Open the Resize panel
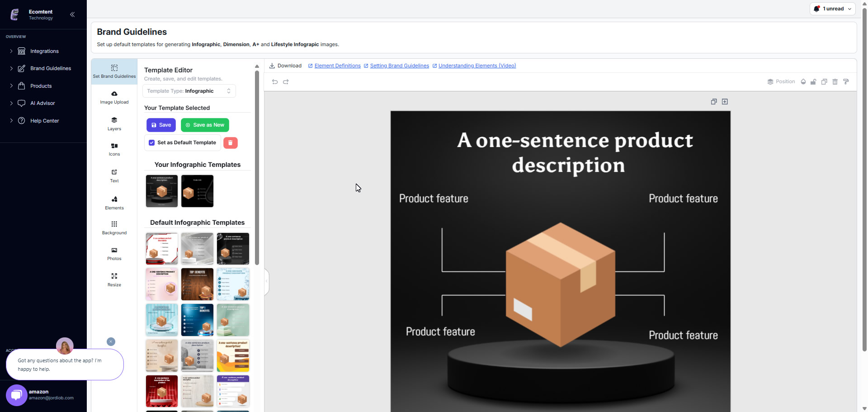Screen dimensions: 868x412 114,279
